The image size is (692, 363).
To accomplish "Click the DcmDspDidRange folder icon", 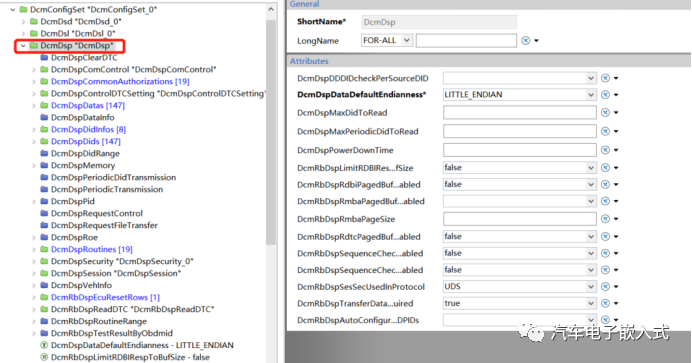I will click(x=44, y=153).
